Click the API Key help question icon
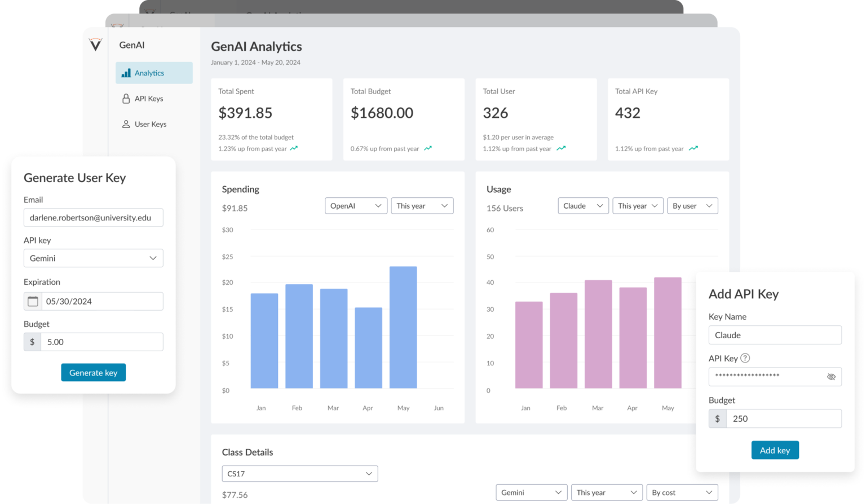The image size is (866, 504). point(745,358)
